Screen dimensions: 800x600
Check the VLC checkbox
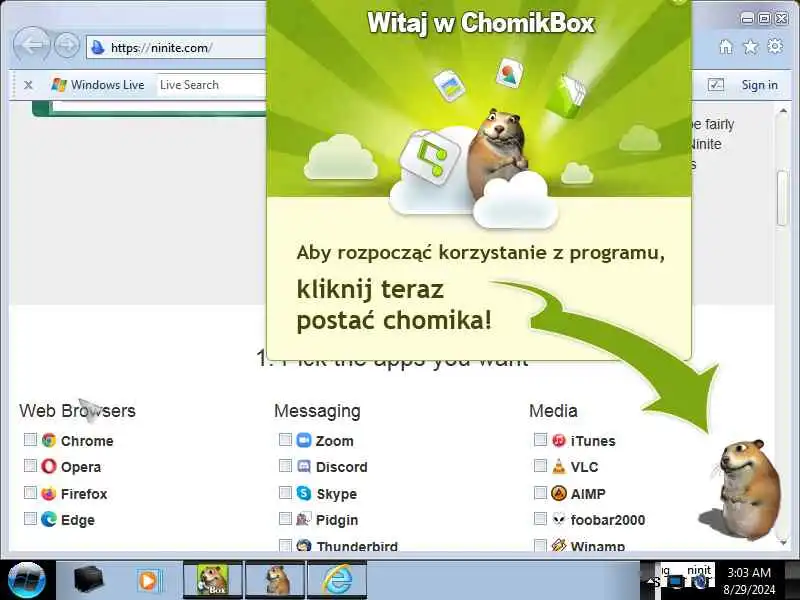[540, 466]
